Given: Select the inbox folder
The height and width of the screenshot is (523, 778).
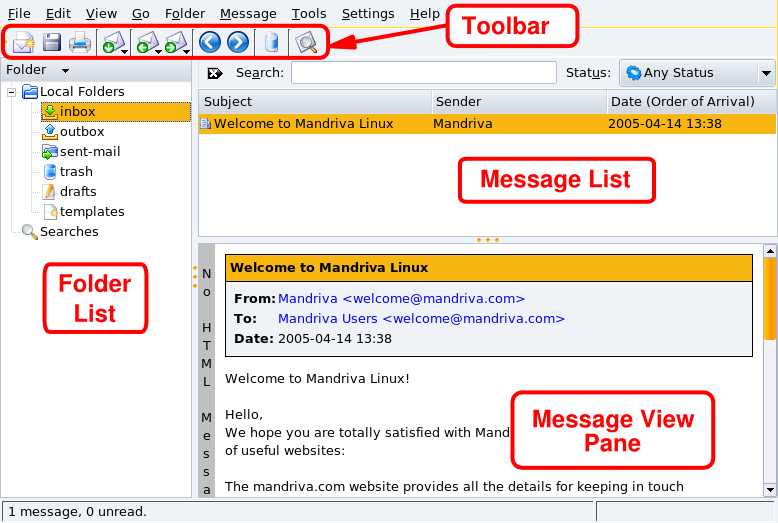Looking at the screenshot, I should (116, 112).
